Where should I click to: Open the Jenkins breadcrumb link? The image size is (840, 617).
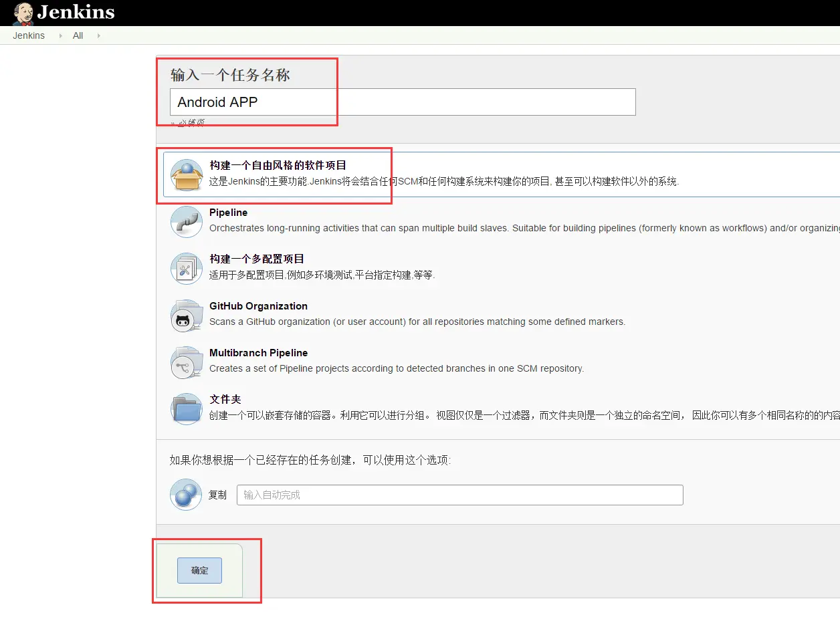pyautogui.click(x=29, y=35)
